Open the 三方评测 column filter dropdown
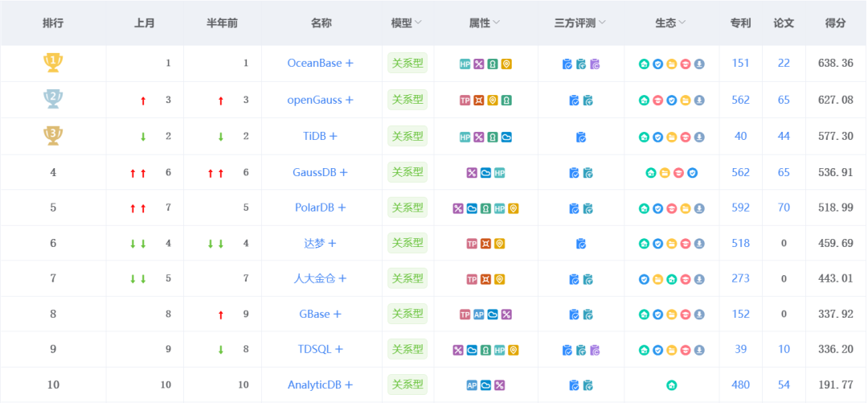The image size is (868, 403). tap(602, 23)
